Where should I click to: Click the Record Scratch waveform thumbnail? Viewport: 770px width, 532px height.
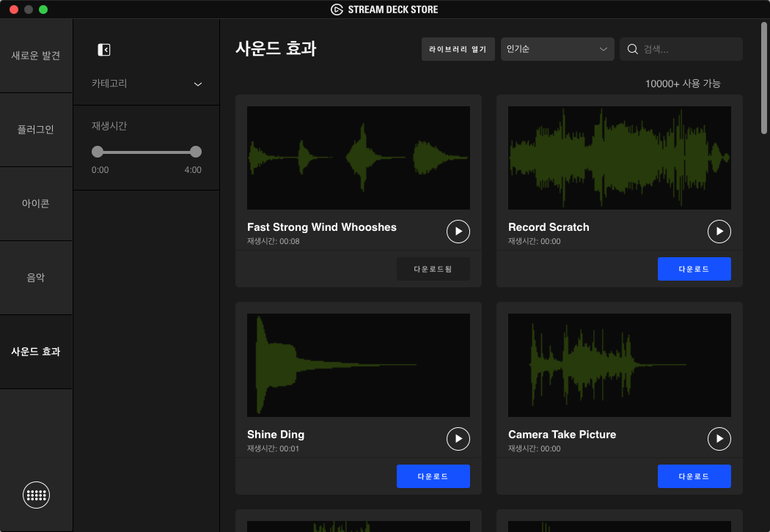[619, 158]
